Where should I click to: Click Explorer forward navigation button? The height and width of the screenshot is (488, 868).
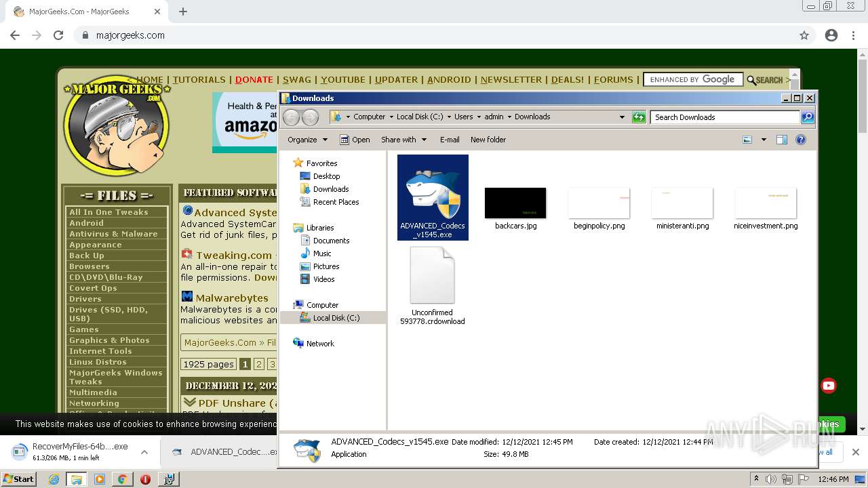(310, 117)
